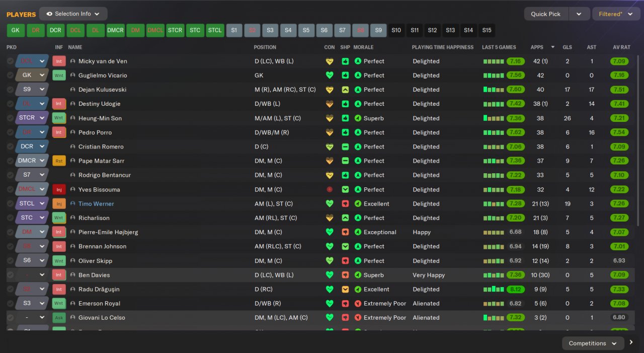Select the S10 substitute slot
Viewport: 644px width, 353px height.
396,30
